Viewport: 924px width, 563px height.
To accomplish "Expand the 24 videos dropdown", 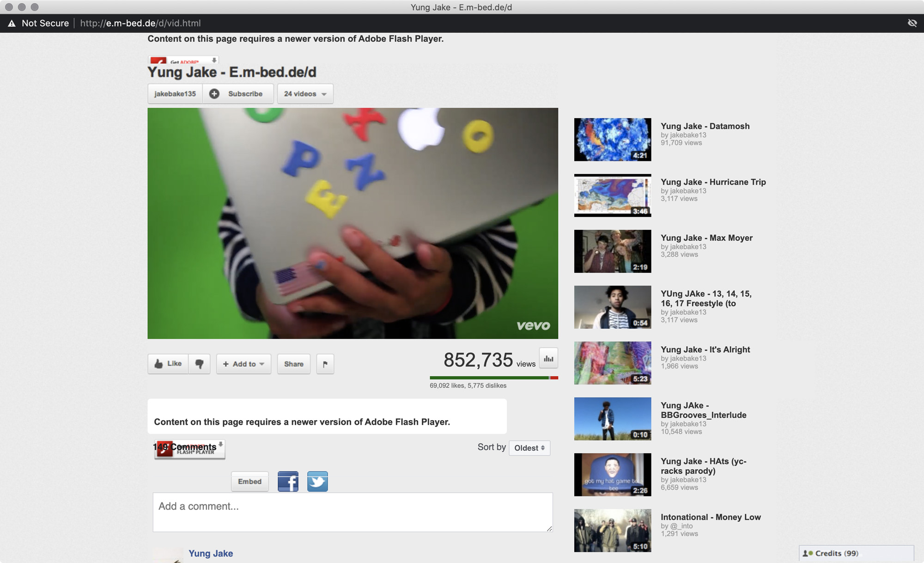I will point(305,94).
